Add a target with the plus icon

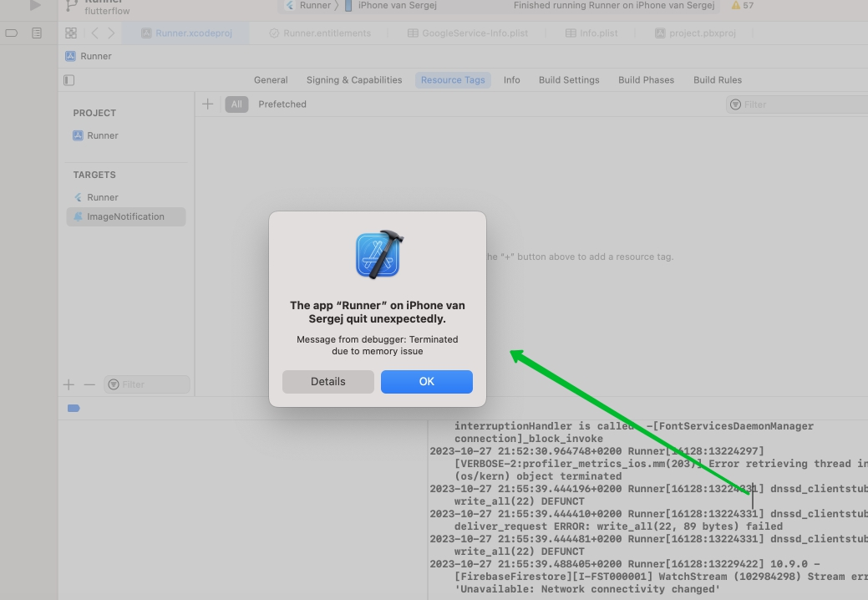click(69, 384)
